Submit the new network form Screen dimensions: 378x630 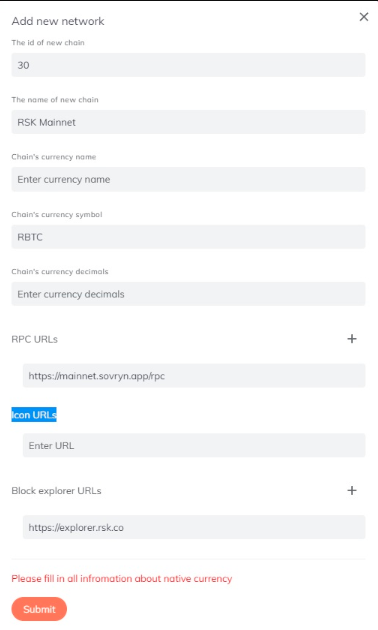(x=39, y=609)
